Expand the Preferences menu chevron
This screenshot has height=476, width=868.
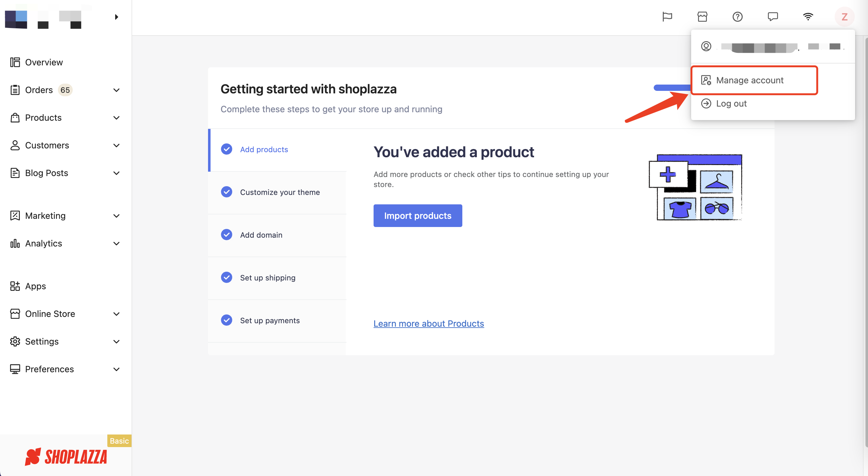[x=116, y=369]
